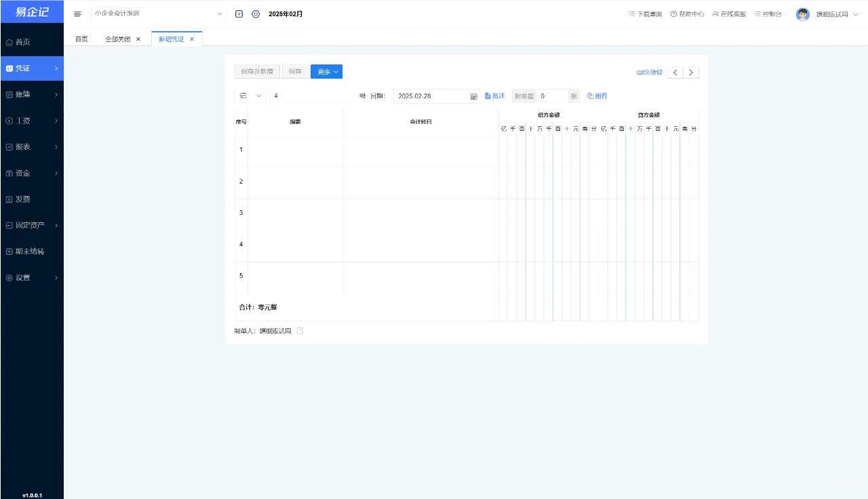Expand the 固定资产 fixed assets chevron
The height and width of the screenshot is (499, 868).
56,225
